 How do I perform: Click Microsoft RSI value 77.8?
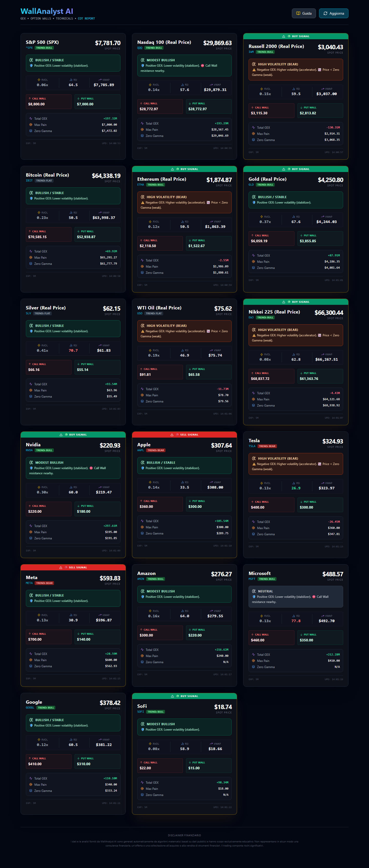pos(296,621)
